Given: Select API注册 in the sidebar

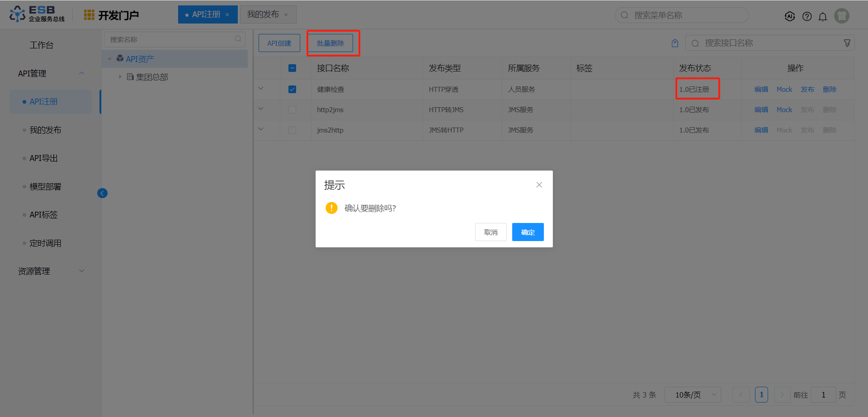Looking at the screenshot, I should tap(51, 102).
